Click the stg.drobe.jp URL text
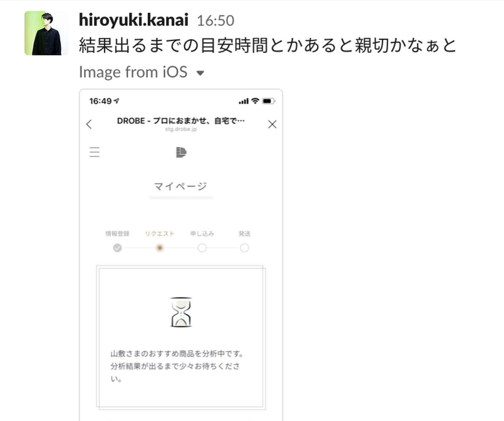Image resolution: width=504 pixels, height=421 pixels. [x=181, y=129]
